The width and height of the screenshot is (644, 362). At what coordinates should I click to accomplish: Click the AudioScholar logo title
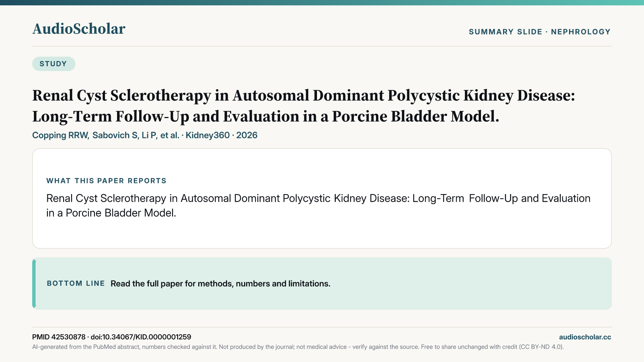pos(79,29)
